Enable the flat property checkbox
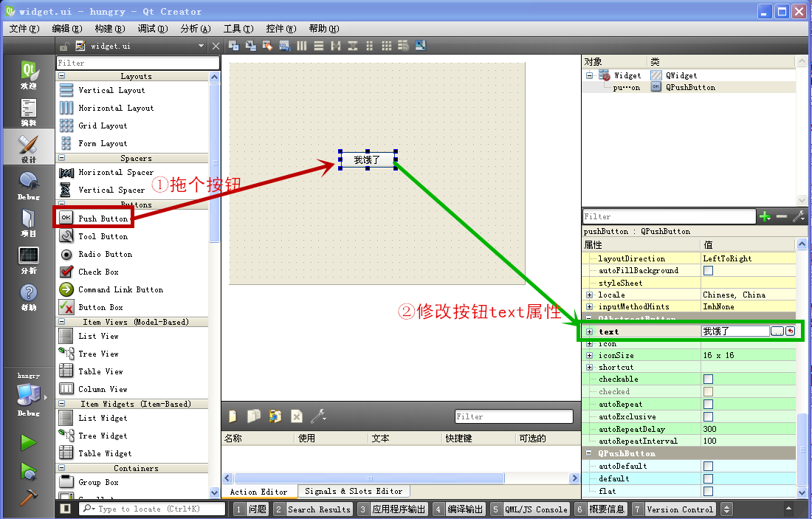The width and height of the screenshot is (812, 519). pos(708,491)
